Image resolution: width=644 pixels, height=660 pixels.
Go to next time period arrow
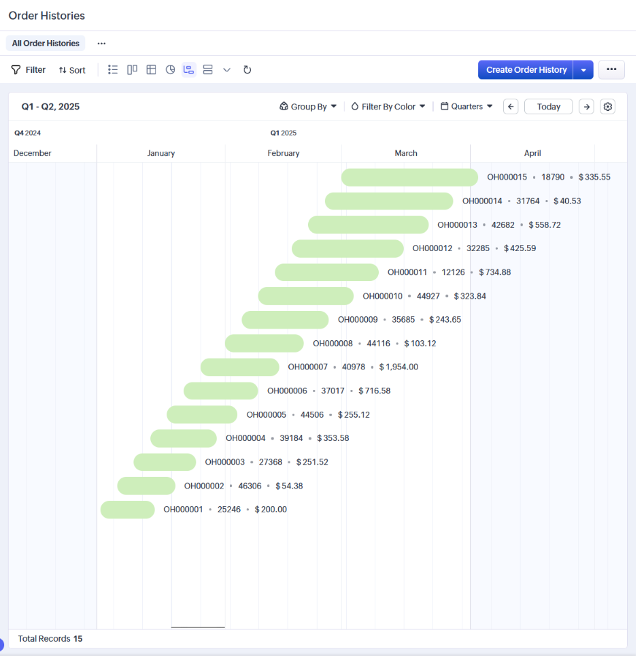pos(586,107)
